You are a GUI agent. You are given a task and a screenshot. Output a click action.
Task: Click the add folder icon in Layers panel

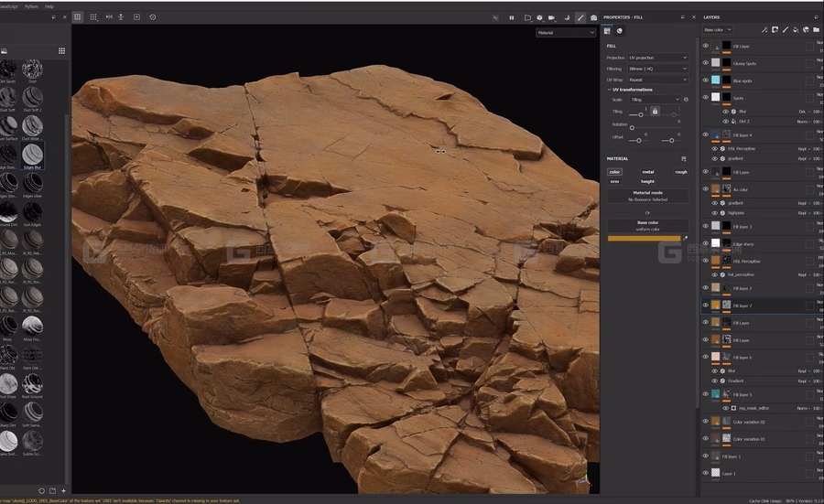point(816,30)
